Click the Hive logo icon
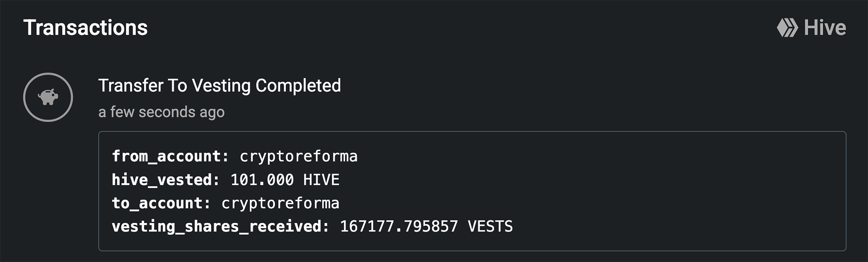Viewport: 868px width, 262px height. point(787,28)
